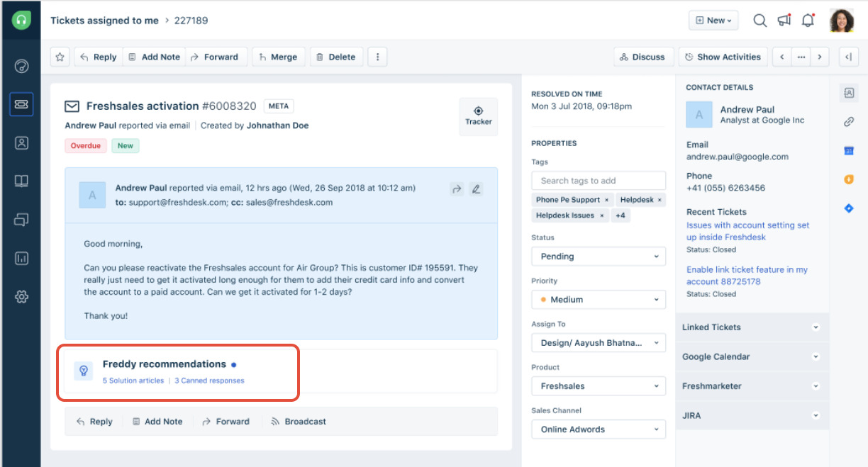Open 3 Canned responses link
The height and width of the screenshot is (467, 868).
[209, 381]
